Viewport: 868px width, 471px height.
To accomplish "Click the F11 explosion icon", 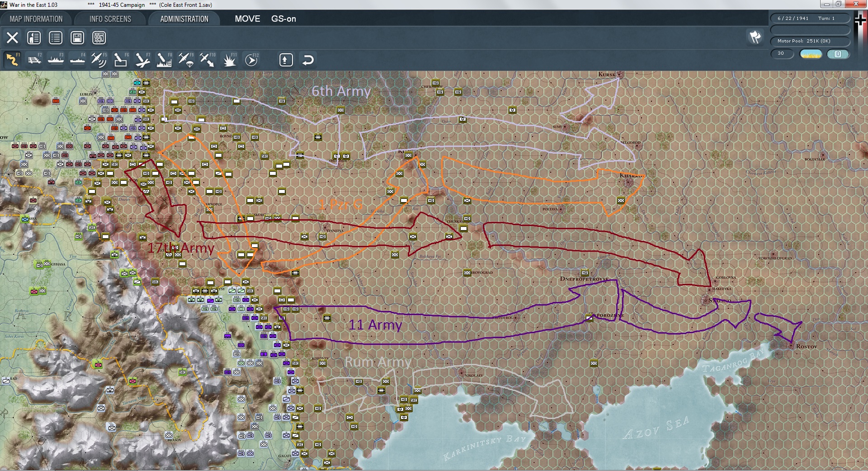I will click(229, 60).
